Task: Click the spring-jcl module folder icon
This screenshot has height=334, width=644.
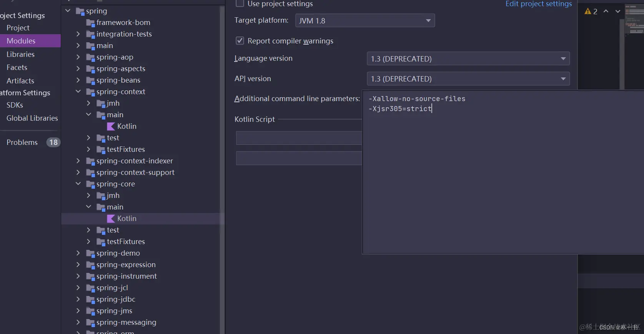Action: pyautogui.click(x=90, y=288)
